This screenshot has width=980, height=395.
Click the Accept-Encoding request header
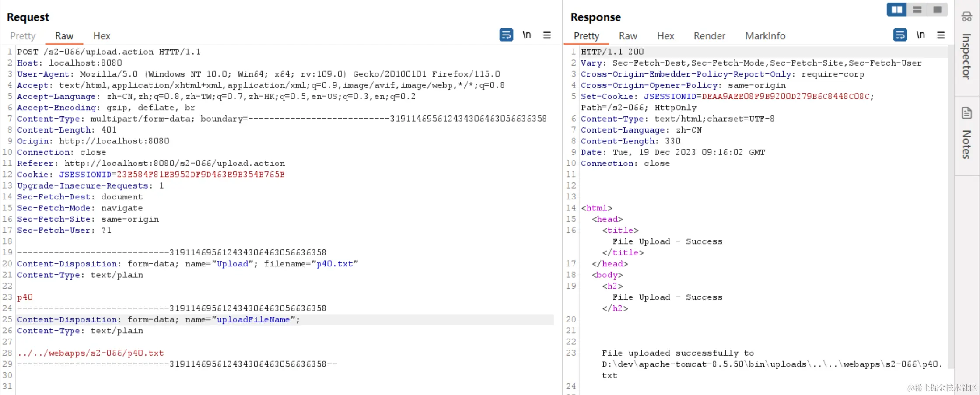click(106, 108)
